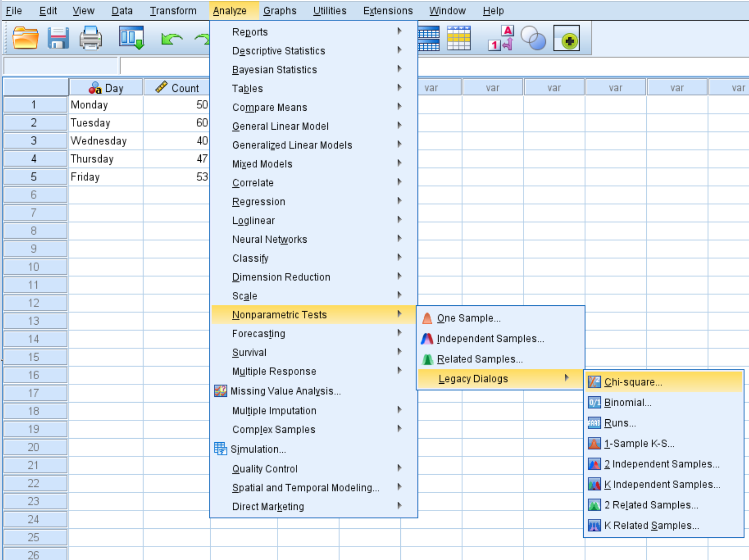The image size is (749, 560).
Task: Click the blue grid split file icon
Action: click(x=428, y=38)
